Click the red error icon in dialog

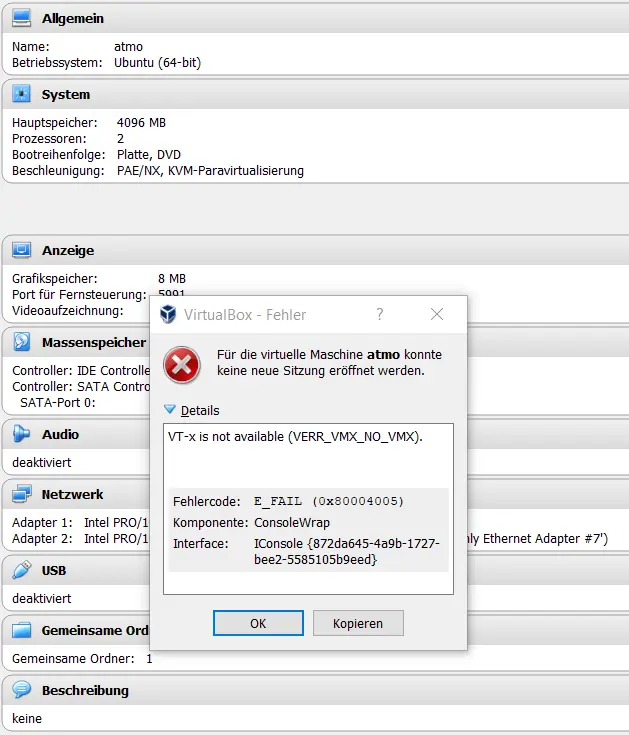(x=182, y=365)
